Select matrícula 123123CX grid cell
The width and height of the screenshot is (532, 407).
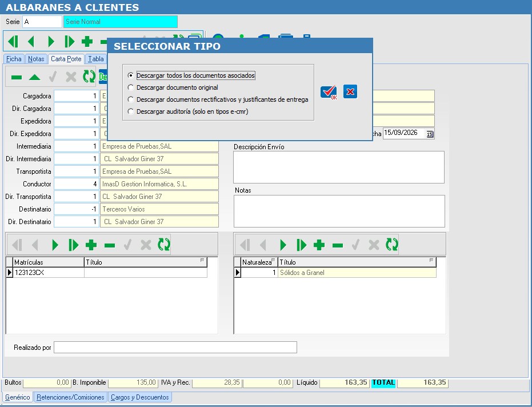(49, 273)
